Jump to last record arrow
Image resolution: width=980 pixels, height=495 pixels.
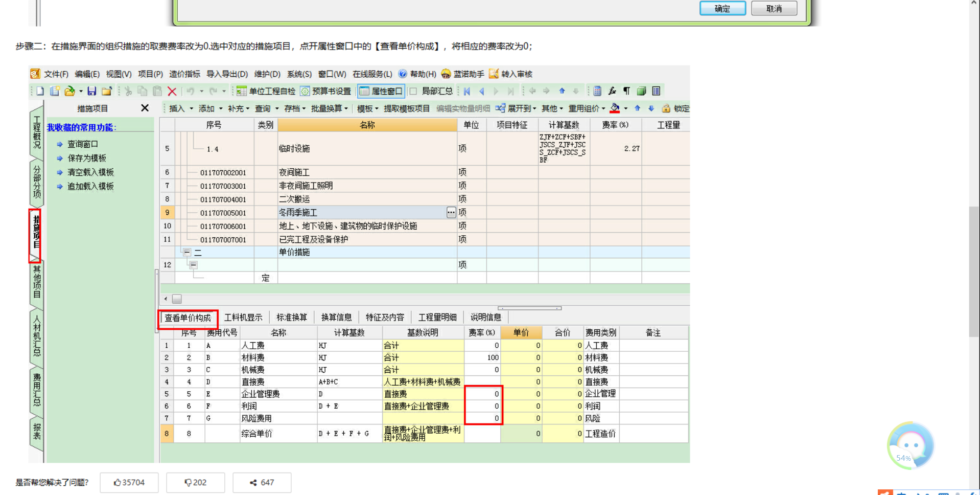point(510,91)
